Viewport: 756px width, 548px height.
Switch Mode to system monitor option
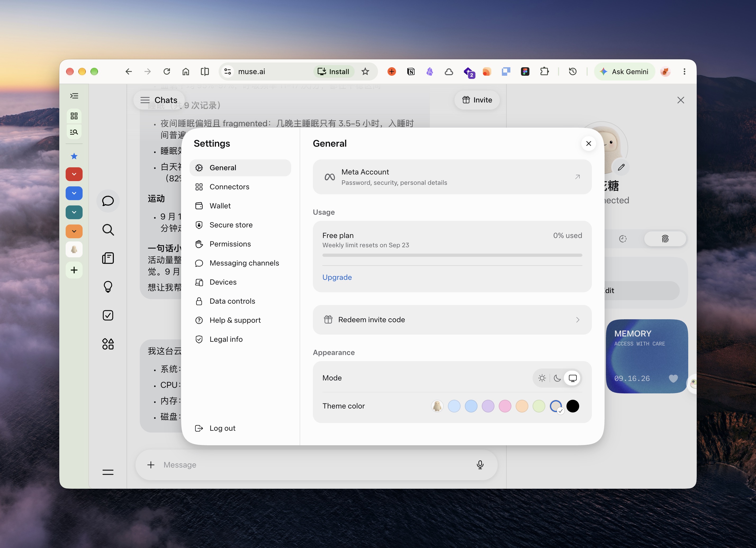point(573,378)
